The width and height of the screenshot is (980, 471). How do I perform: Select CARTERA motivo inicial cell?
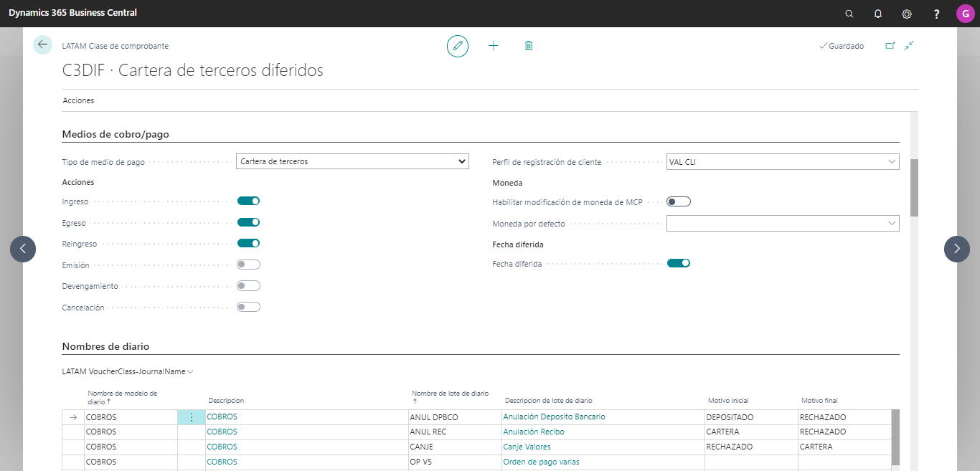(751, 432)
